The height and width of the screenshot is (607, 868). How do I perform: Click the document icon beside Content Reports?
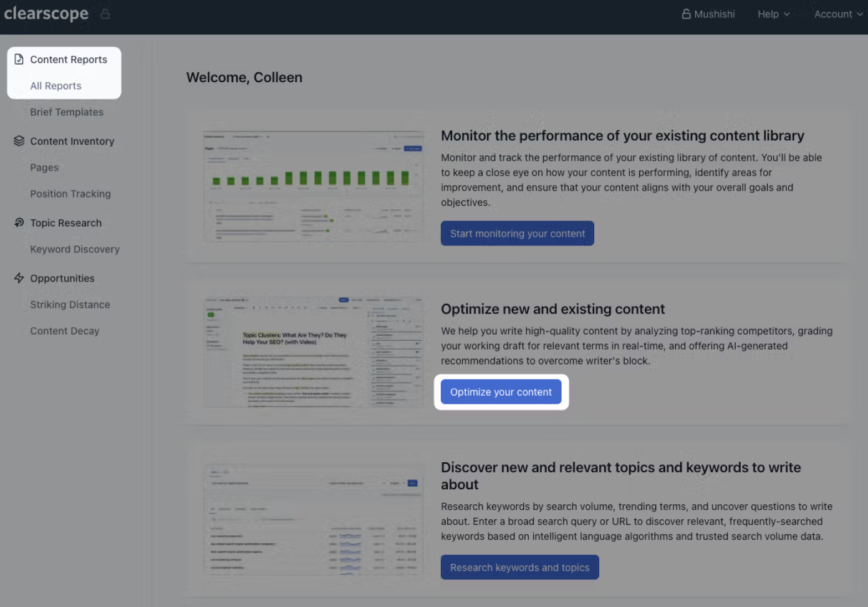pyautogui.click(x=19, y=59)
